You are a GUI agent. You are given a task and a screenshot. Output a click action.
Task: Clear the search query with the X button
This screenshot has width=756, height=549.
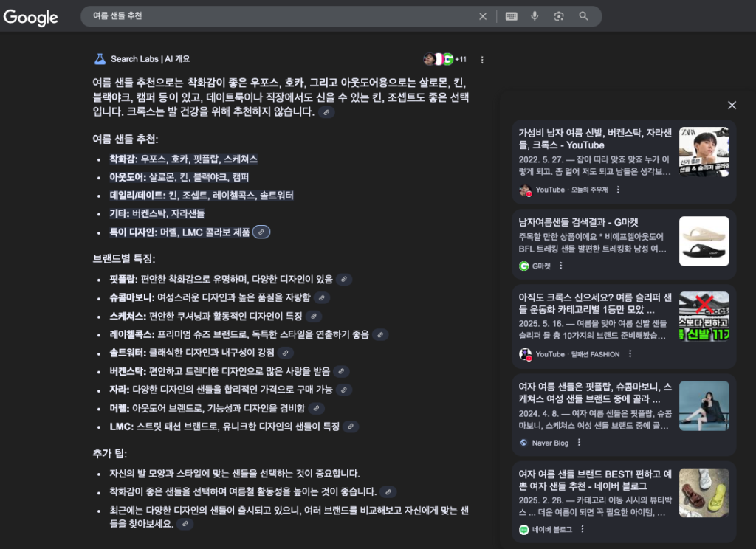[483, 16]
